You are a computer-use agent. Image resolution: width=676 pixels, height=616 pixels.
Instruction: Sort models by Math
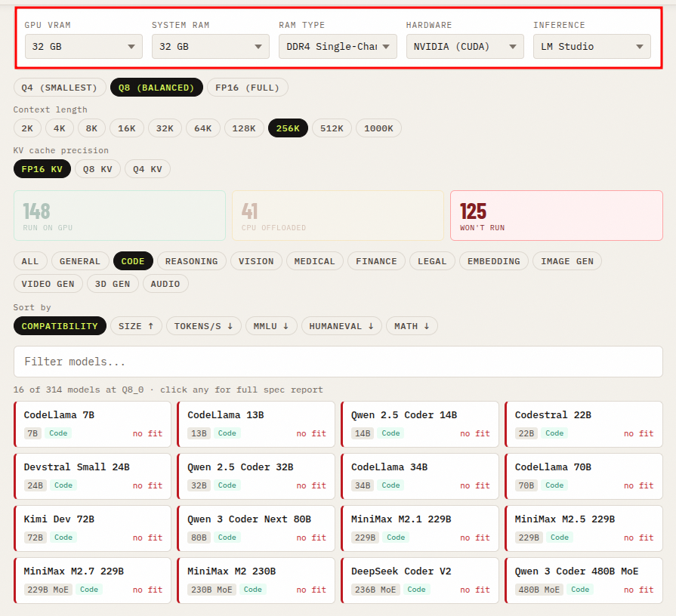pyautogui.click(x=412, y=326)
